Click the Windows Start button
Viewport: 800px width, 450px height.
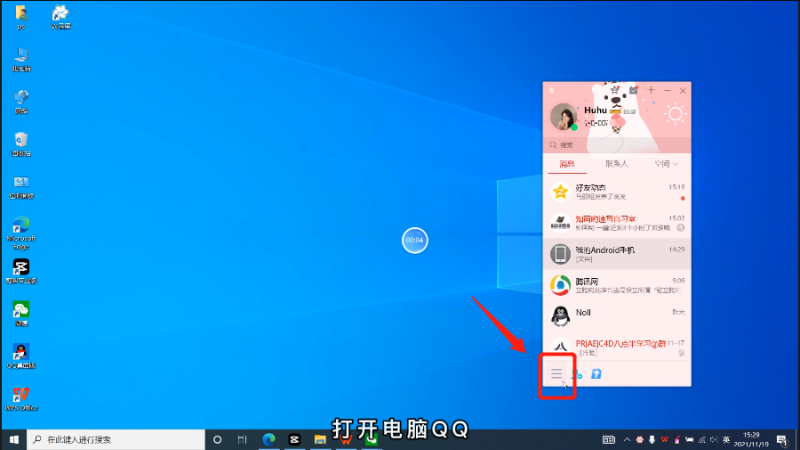click(14, 439)
